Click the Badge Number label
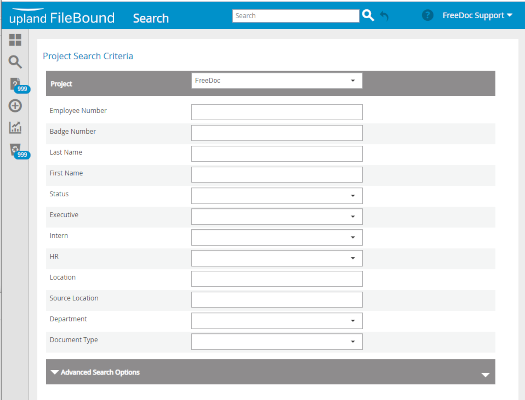525x400 pixels. (x=73, y=132)
